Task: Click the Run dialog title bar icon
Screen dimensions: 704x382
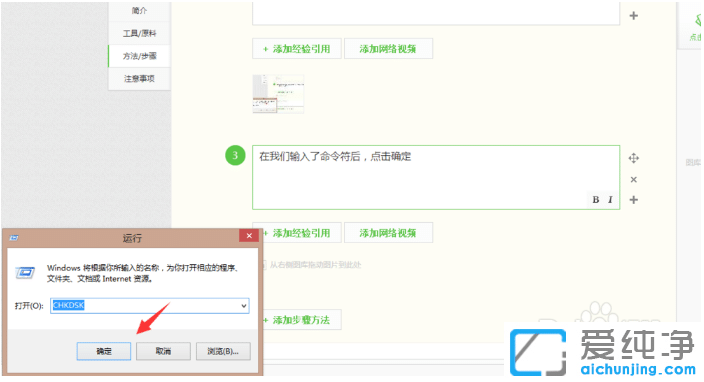Action: (14, 237)
